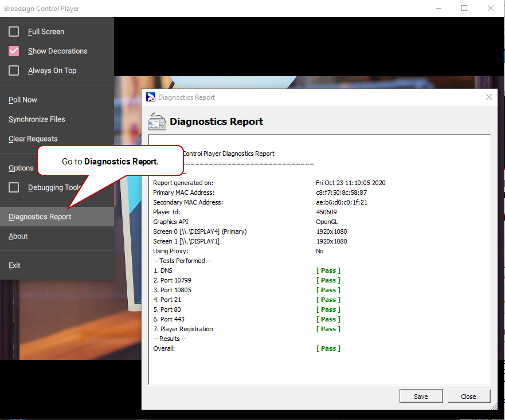Tick the Always On Top checkbox
Viewport: 505px width, 420px height.
(14, 70)
